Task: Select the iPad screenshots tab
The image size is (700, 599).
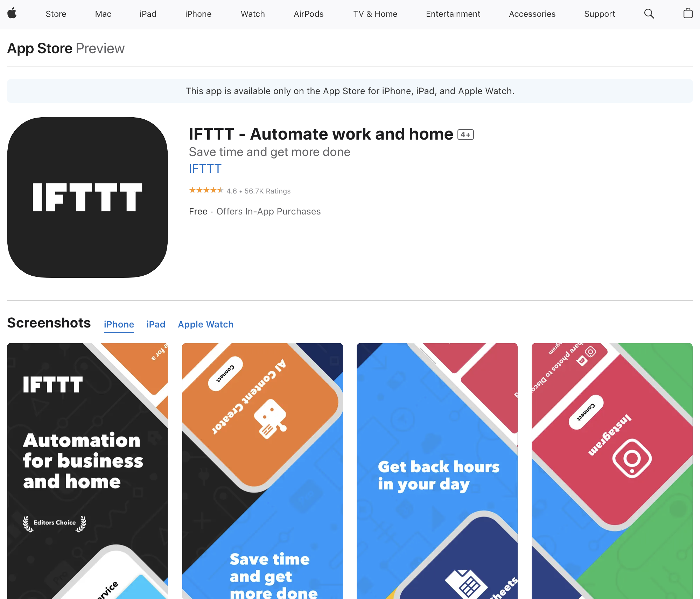Action: (x=156, y=324)
